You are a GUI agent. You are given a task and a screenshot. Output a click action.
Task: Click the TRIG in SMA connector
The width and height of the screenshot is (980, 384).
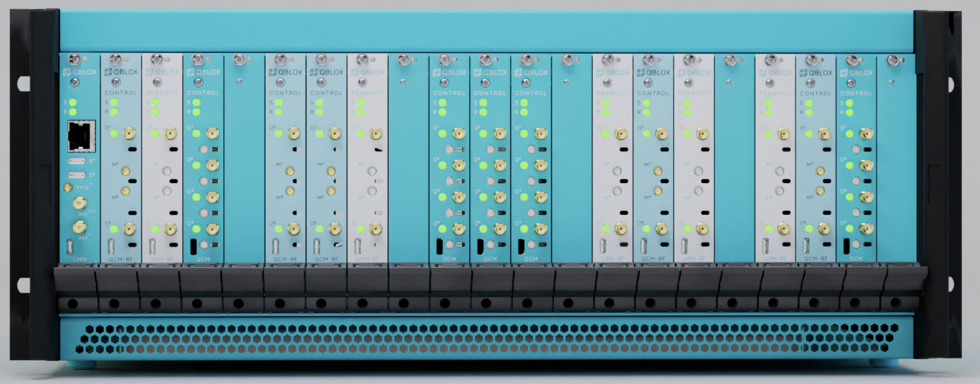pos(68,188)
